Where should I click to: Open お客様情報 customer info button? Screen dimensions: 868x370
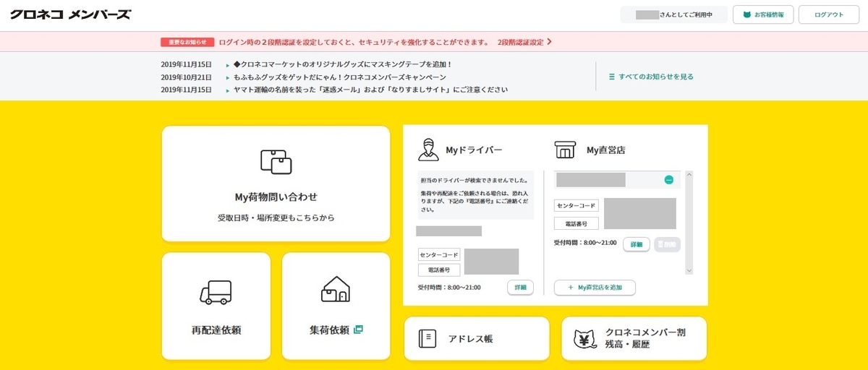coord(763,14)
